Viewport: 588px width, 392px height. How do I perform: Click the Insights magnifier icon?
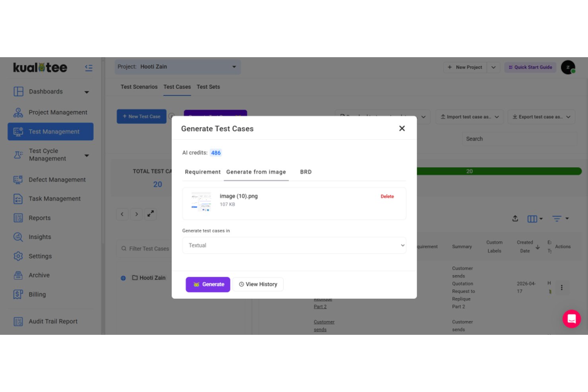point(18,237)
